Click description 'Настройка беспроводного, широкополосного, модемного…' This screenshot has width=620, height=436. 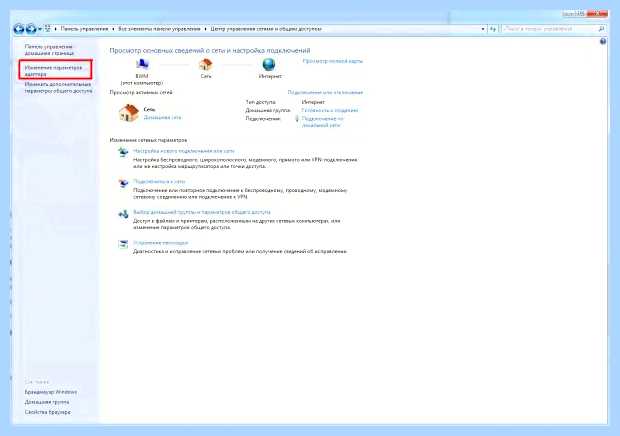click(245, 163)
